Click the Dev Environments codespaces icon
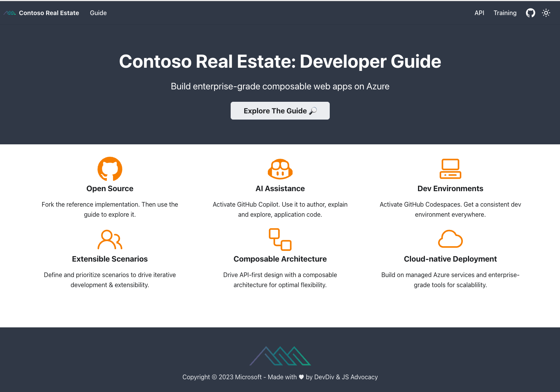 pos(450,169)
